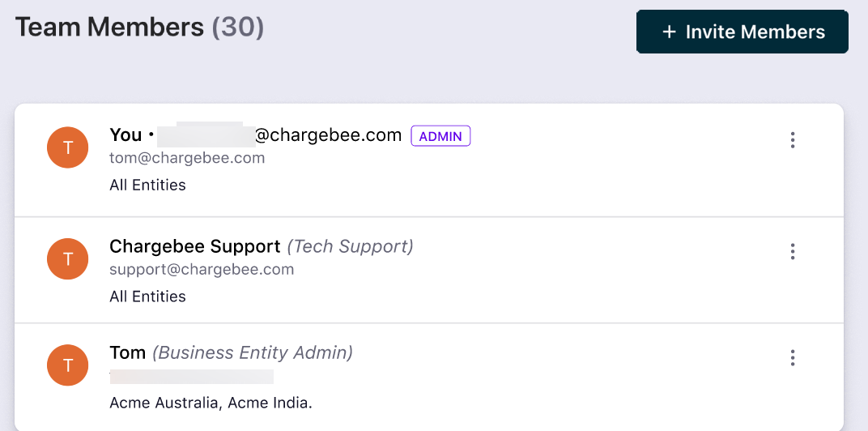Screen dimensions: 868x431
Task: Click the support@chargebee.com email
Action: 202,269
